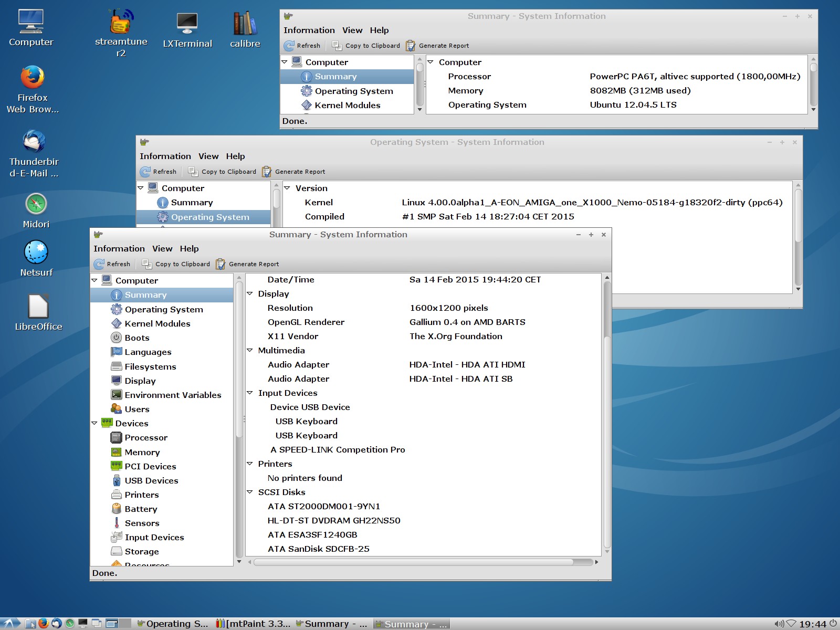Open LXTerminal desktop shortcut
The width and height of the screenshot is (840, 630).
pyautogui.click(x=187, y=25)
